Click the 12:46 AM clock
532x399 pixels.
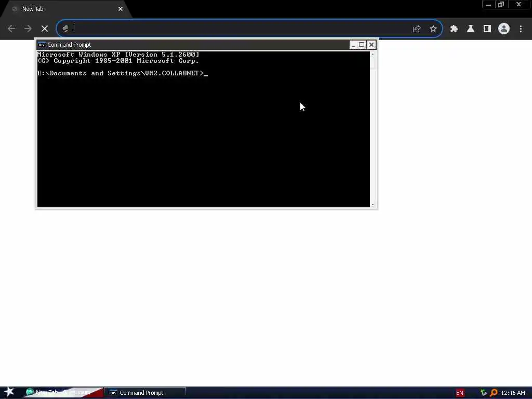point(513,393)
